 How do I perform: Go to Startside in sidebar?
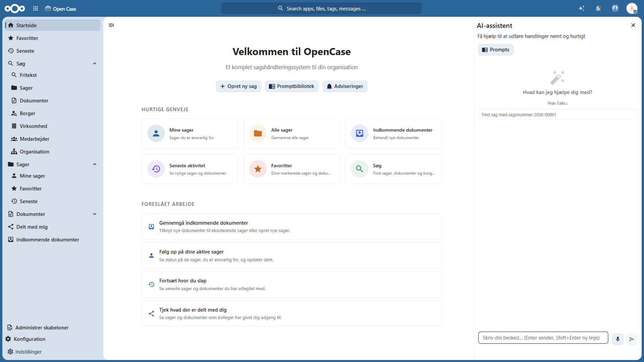[x=53, y=25]
